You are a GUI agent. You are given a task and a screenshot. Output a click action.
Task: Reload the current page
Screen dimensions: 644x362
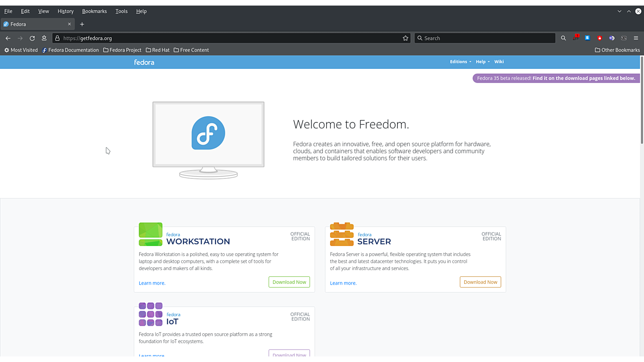pyautogui.click(x=32, y=38)
